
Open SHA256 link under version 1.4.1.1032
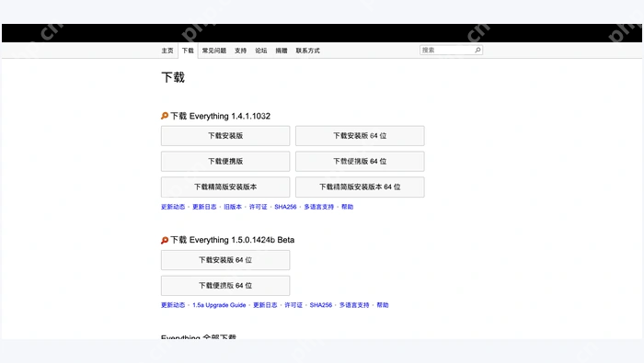[x=285, y=207]
